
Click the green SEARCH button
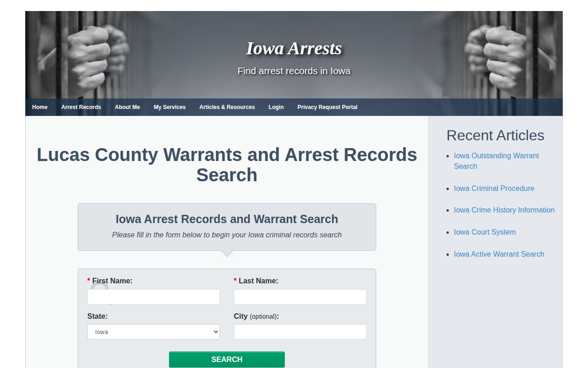[227, 359]
